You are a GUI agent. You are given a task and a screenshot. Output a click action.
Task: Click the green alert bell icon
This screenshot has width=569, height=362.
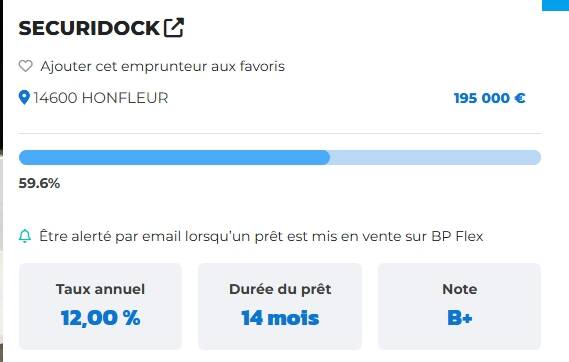pyautogui.click(x=25, y=236)
